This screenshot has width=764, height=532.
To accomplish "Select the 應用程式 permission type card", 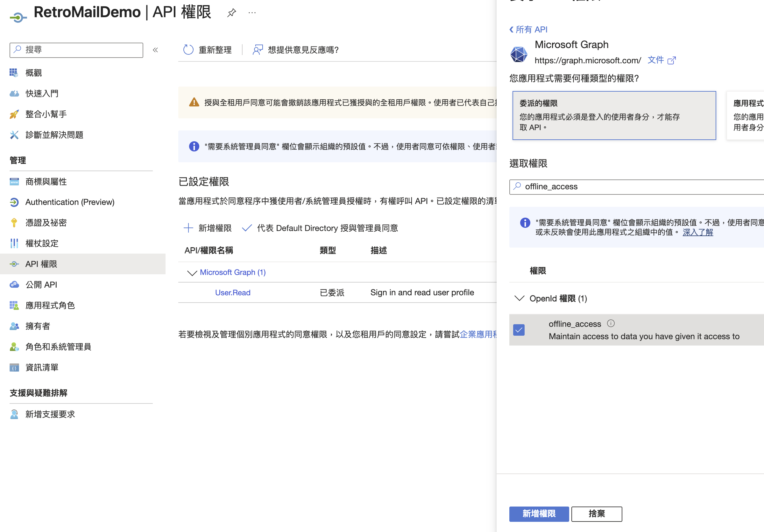I will point(745,115).
